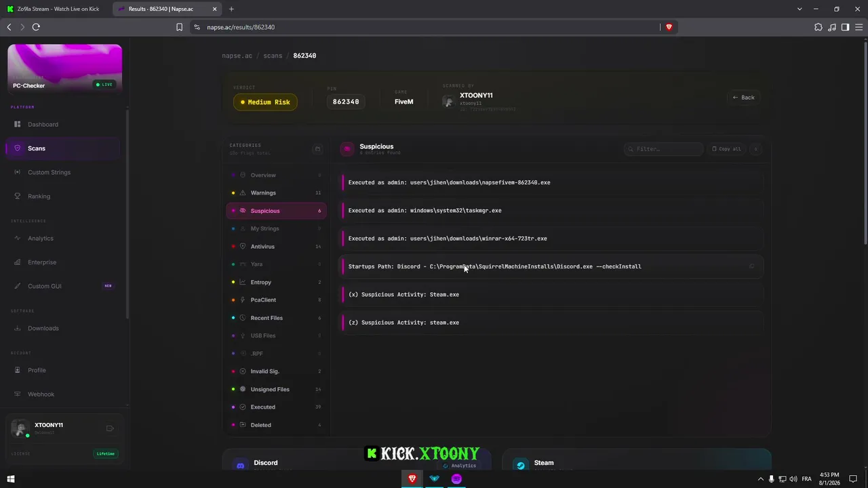This screenshot has width=868, height=488.
Task: Toggle the browser sidebar panel icon
Action: click(x=846, y=27)
